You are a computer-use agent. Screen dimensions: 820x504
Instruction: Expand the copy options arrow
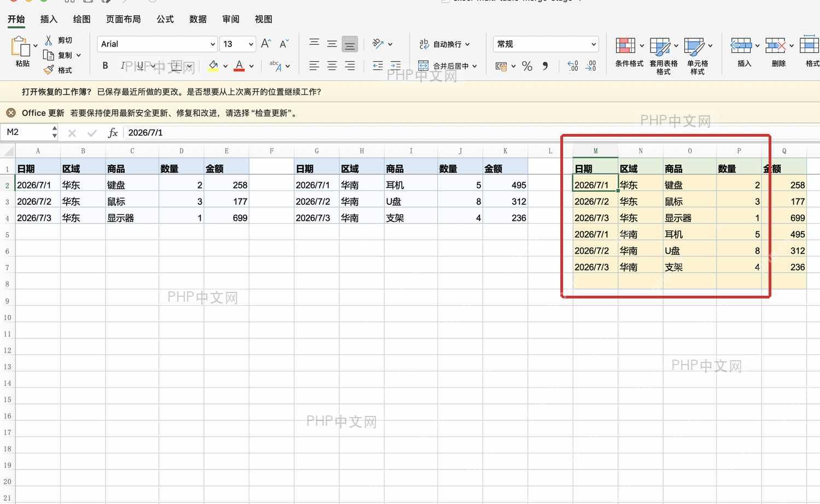[x=79, y=55]
